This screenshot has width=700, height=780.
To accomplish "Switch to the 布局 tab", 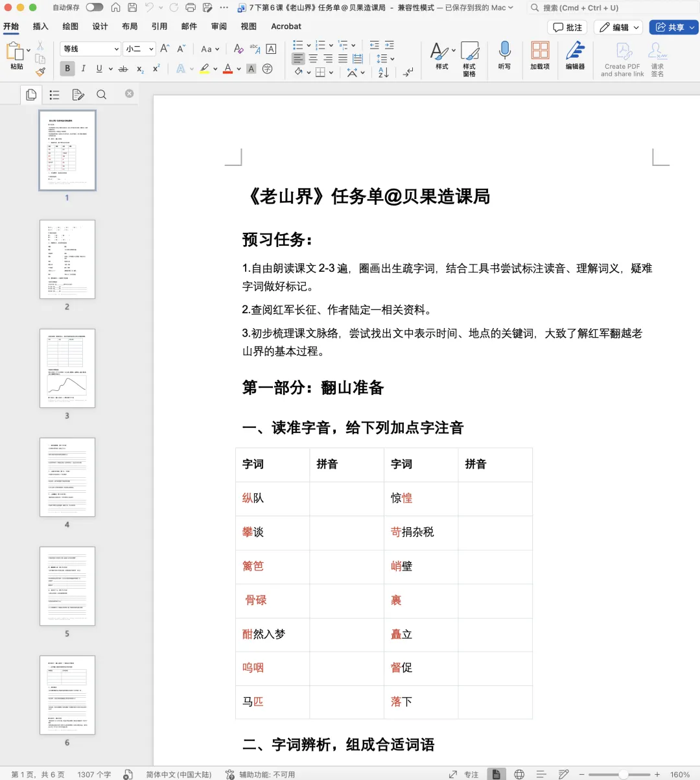I will [130, 27].
